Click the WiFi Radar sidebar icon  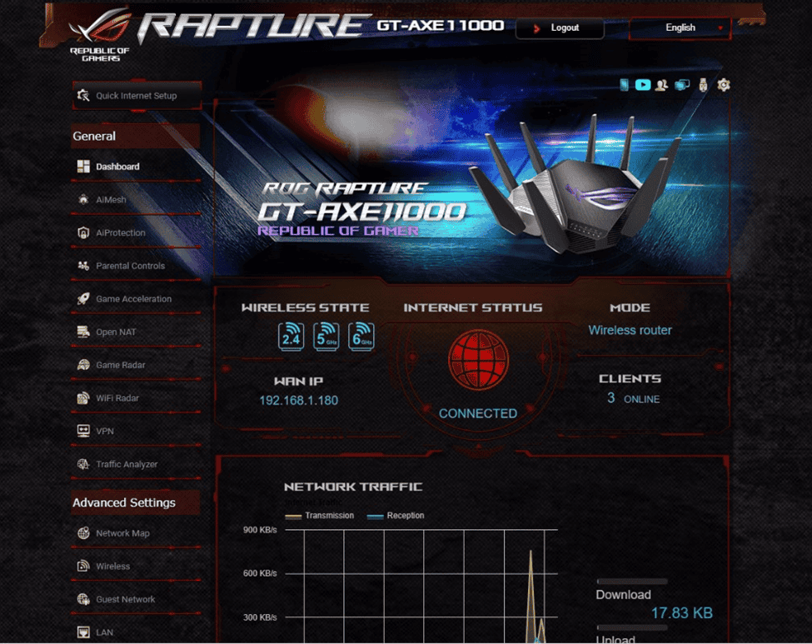(83, 398)
